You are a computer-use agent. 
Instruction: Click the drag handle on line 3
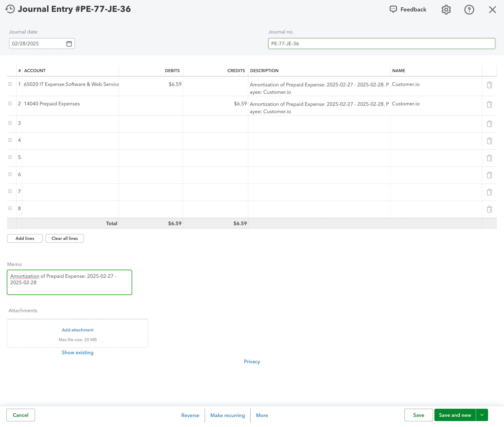click(x=10, y=123)
